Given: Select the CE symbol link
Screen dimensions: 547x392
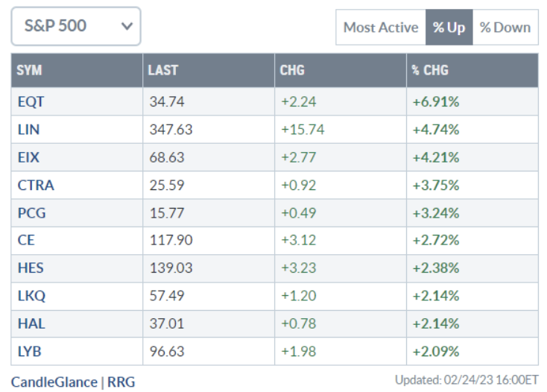Looking at the screenshot, I should click(x=26, y=240).
